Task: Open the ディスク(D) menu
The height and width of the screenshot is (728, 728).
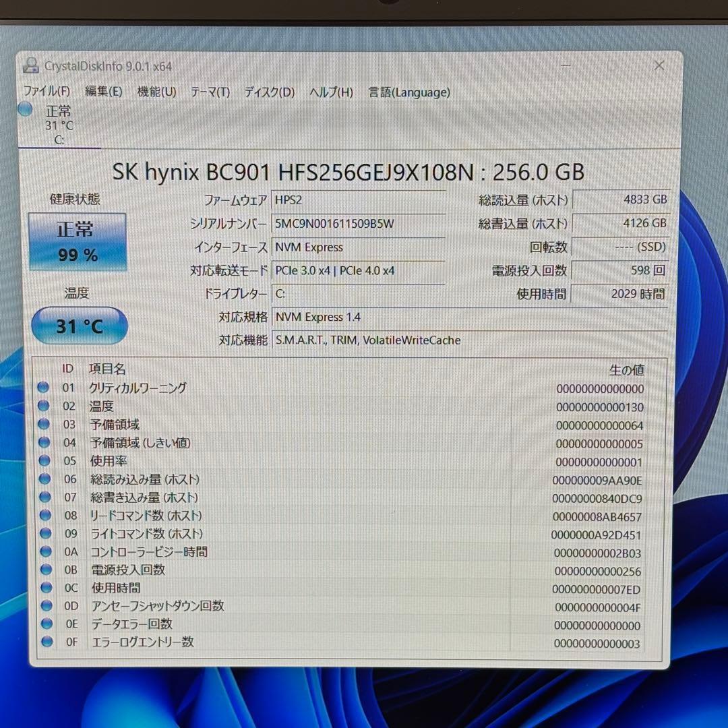Action: tap(269, 92)
